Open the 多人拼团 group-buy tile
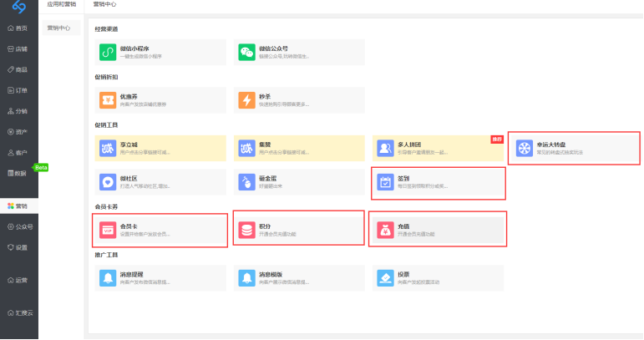644x340 pixels. [439, 149]
